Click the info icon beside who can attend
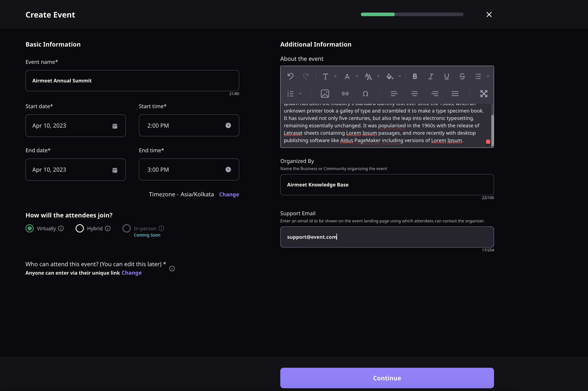588x391 pixels. 172,269
